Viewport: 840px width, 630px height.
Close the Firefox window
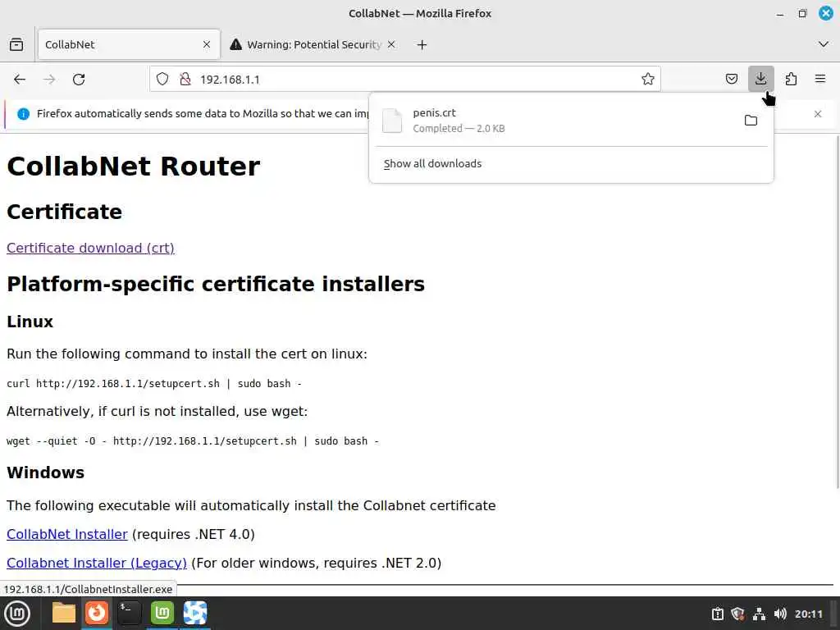click(x=825, y=13)
